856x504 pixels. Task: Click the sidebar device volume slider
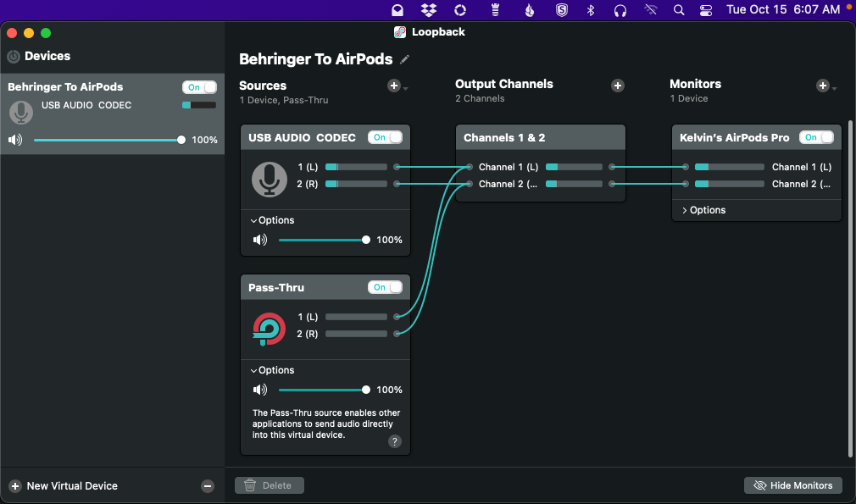tap(108, 140)
